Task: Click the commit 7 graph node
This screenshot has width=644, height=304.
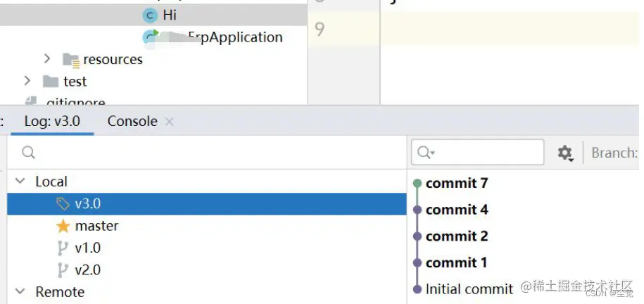Action: coord(417,183)
